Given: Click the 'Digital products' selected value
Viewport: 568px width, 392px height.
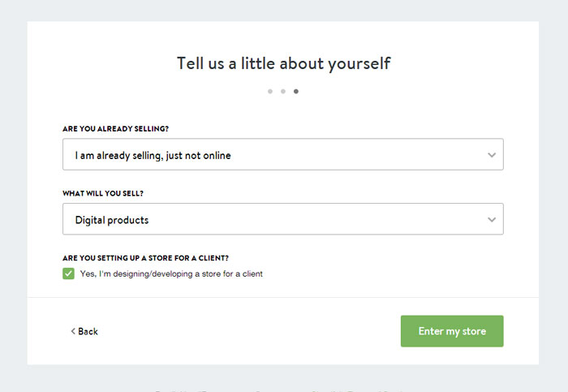Looking at the screenshot, I should click(x=112, y=220).
